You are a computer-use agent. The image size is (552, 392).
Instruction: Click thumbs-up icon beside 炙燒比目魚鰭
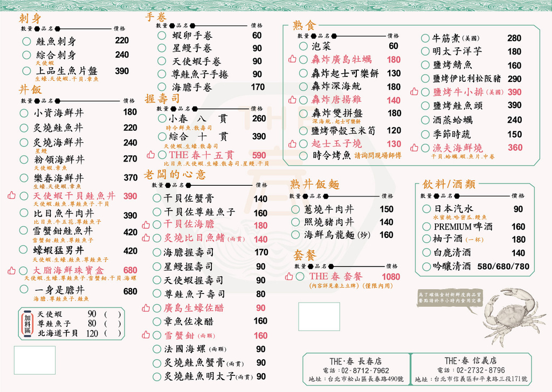coord(146,238)
